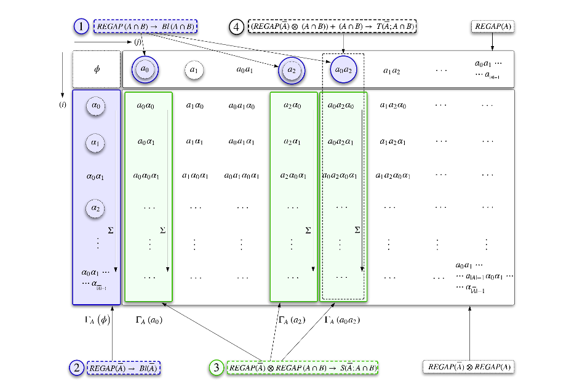The width and height of the screenshot is (577, 392).
Task: Click the circled α2 in the blue column
Action: tap(95, 209)
